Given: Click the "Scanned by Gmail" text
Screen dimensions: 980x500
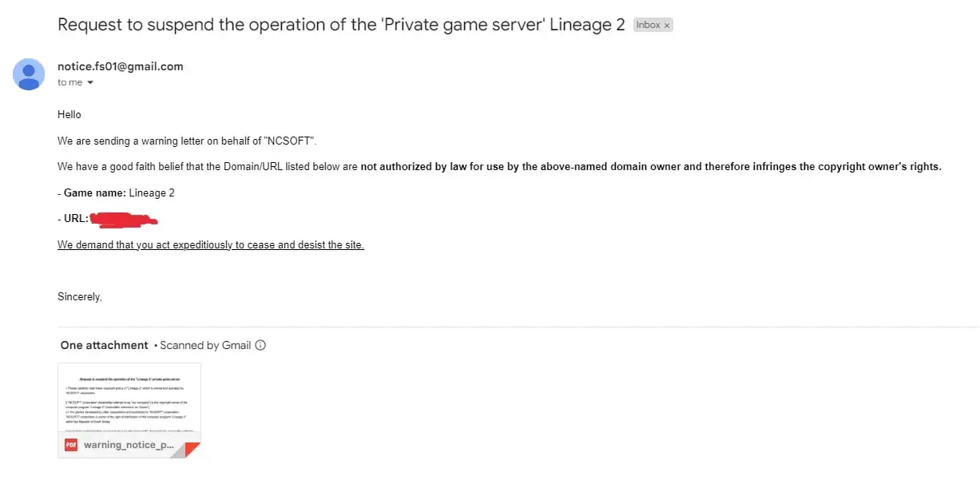Looking at the screenshot, I should (205, 346).
